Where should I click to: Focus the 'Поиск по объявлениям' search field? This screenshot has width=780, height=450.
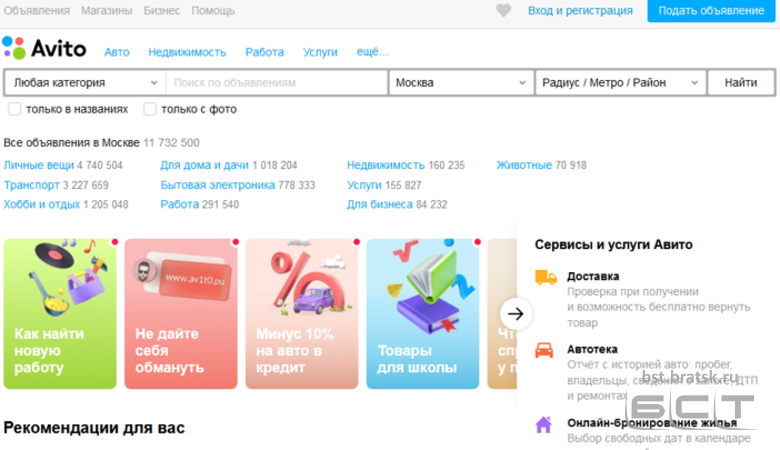pos(277,83)
